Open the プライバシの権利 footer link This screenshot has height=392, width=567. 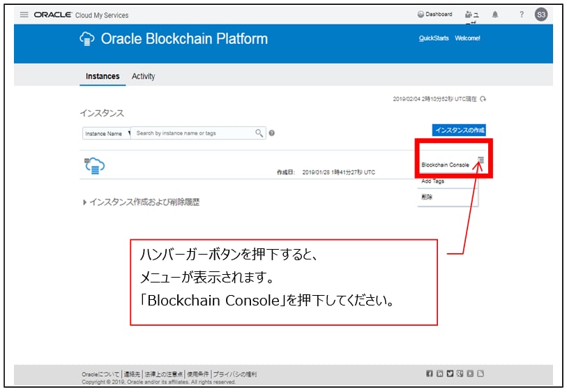click(235, 375)
